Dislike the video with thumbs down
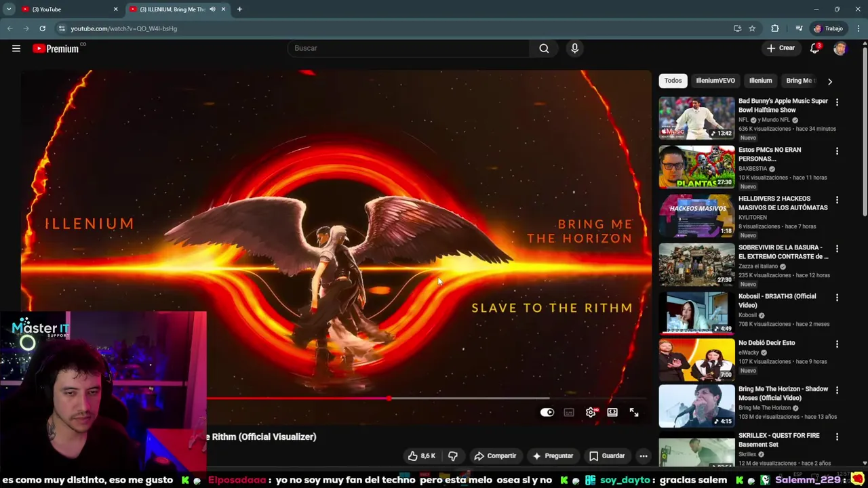The height and width of the screenshot is (488, 868). (453, 456)
